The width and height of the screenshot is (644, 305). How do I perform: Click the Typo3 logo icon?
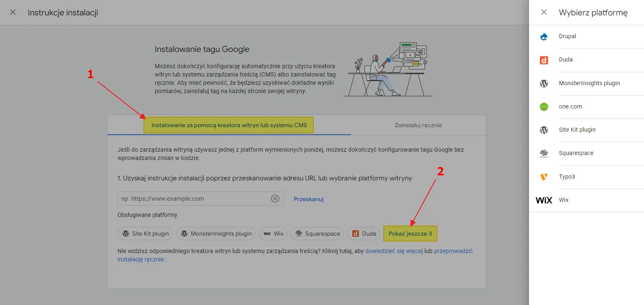point(544,177)
